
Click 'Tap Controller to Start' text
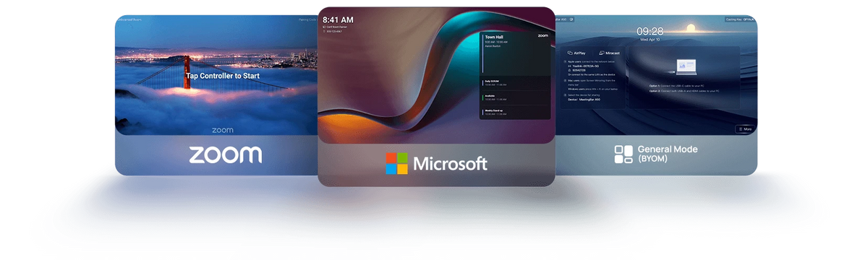click(223, 75)
